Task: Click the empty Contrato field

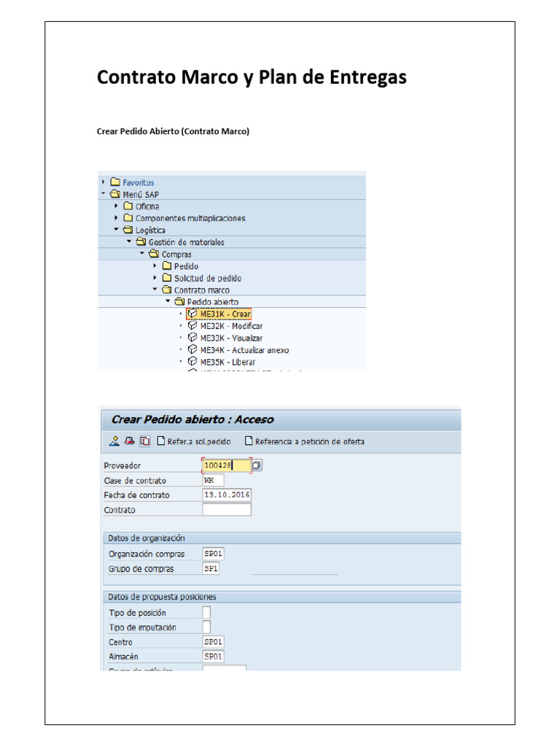Action: coord(227,510)
